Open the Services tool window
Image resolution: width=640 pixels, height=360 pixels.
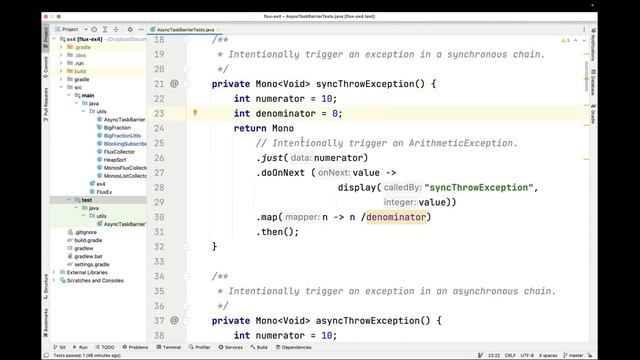click(231, 347)
